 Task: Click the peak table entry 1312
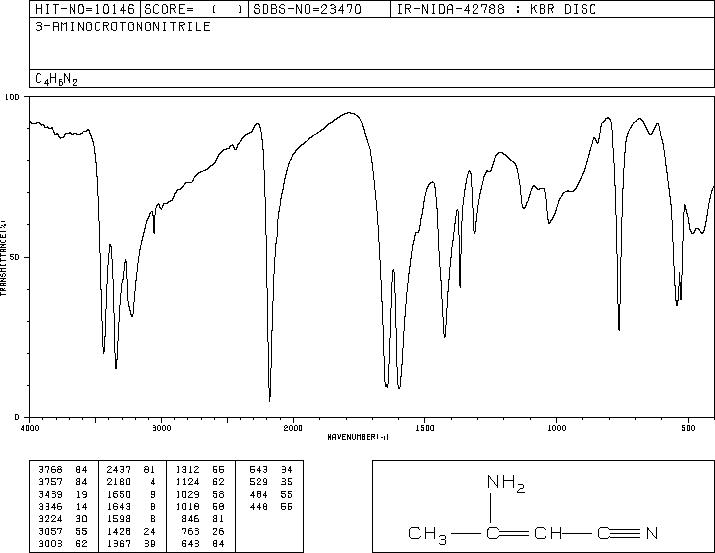tap(187, 470)
